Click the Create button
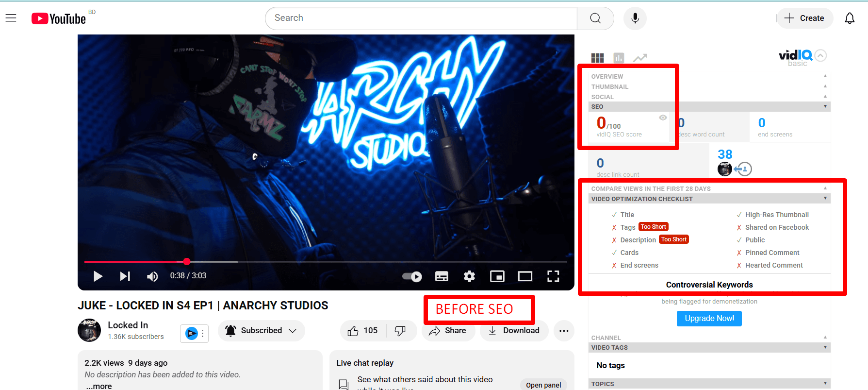 point(805,18)
